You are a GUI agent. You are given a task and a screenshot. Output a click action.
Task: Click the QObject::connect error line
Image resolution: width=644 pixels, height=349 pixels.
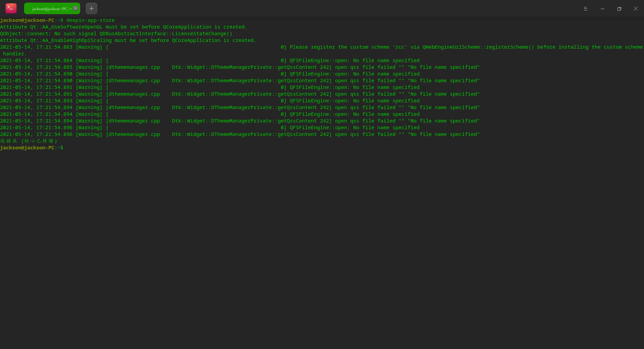(116, 34)
